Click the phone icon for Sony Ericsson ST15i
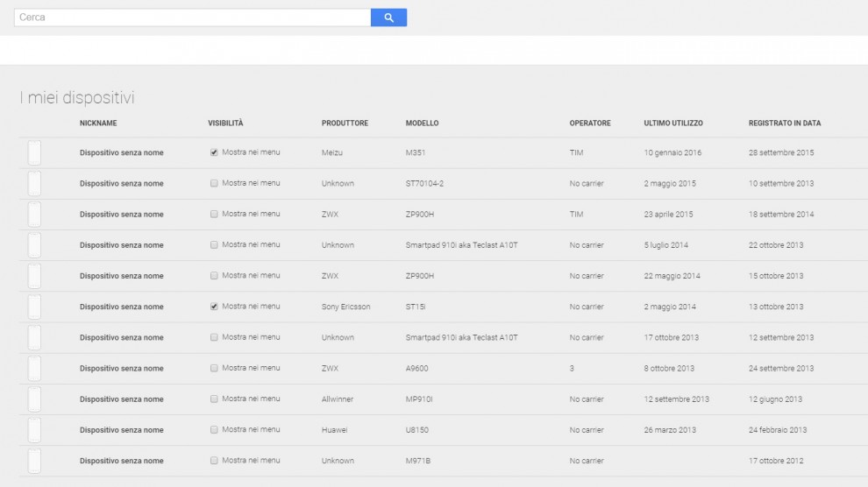The image size is (868, 487). 34,307
